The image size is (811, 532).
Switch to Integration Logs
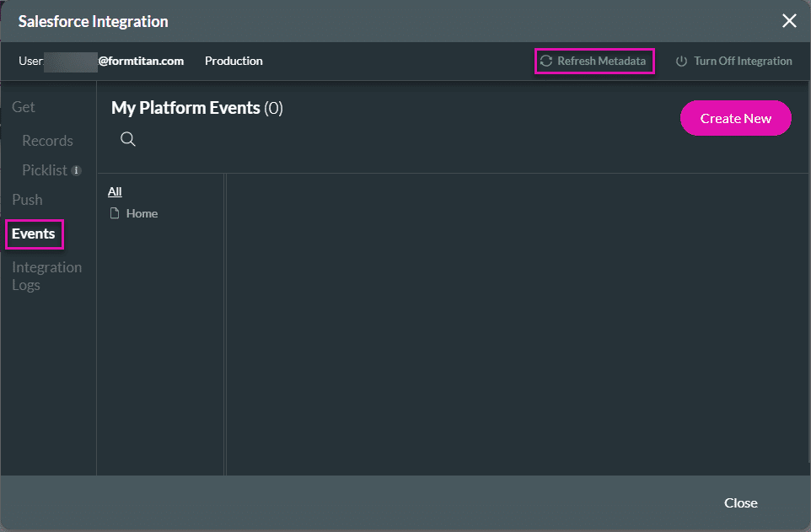46,276
